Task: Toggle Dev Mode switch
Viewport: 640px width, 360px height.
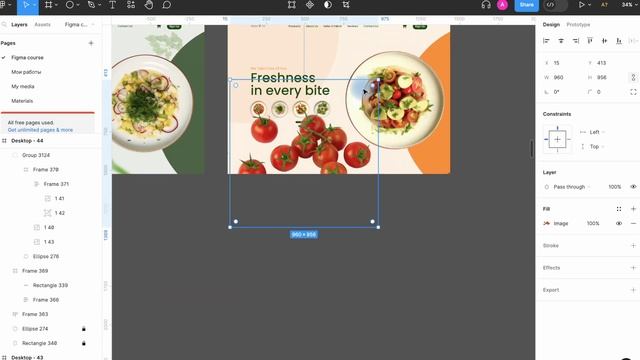Action: pyautogui.click(x=556, y=5)
